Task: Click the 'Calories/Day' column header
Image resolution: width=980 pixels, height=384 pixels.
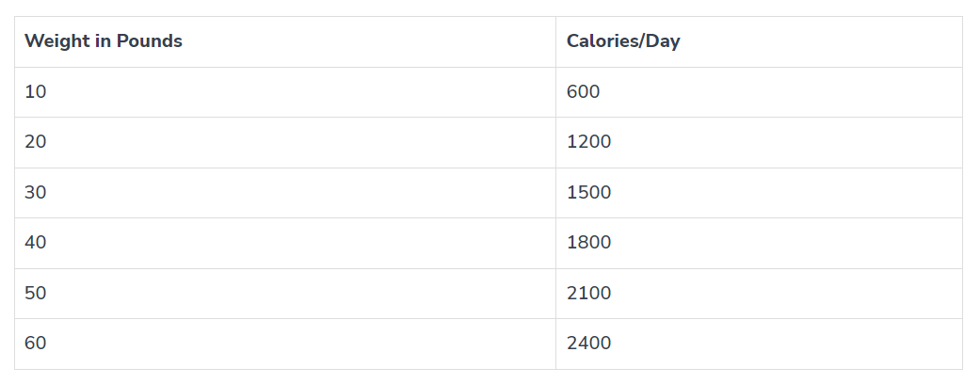Action: pos(622,41)
